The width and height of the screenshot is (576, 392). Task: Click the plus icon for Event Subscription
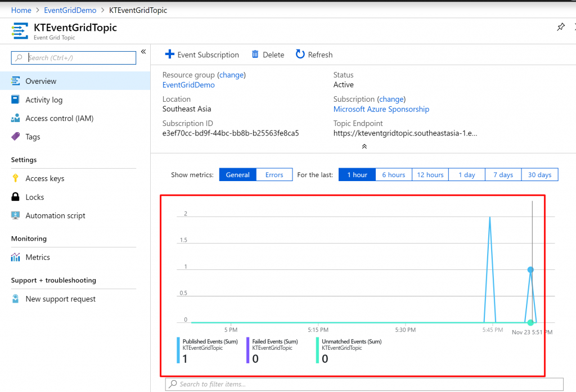(x=169, y=55)
